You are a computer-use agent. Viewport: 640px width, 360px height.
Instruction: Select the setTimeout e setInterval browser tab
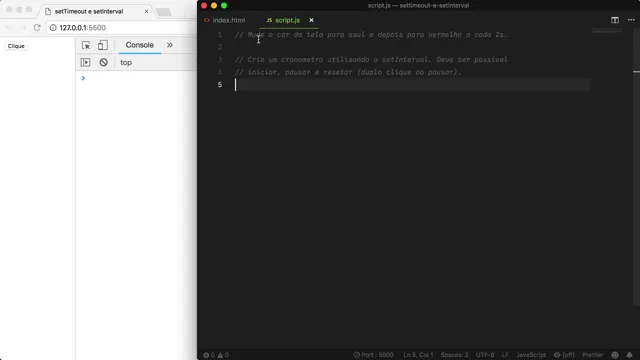[89, 11]
